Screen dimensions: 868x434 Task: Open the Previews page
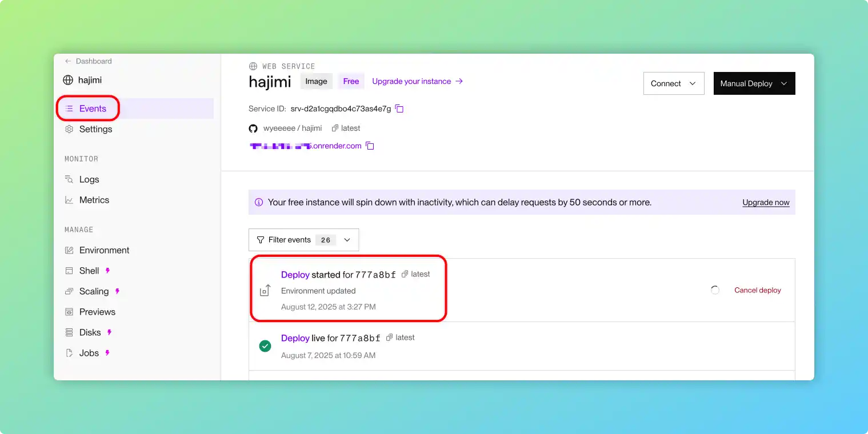[97, 312]
